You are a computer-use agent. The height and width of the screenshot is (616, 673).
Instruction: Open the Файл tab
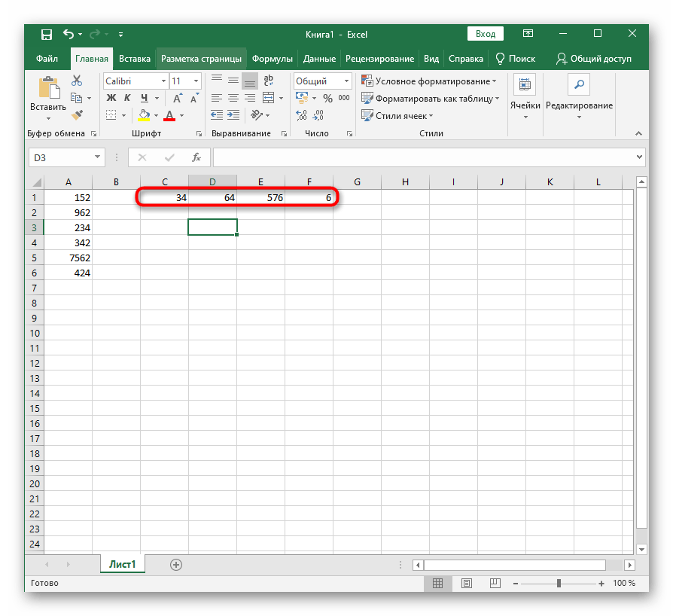[x=47, y=59]
